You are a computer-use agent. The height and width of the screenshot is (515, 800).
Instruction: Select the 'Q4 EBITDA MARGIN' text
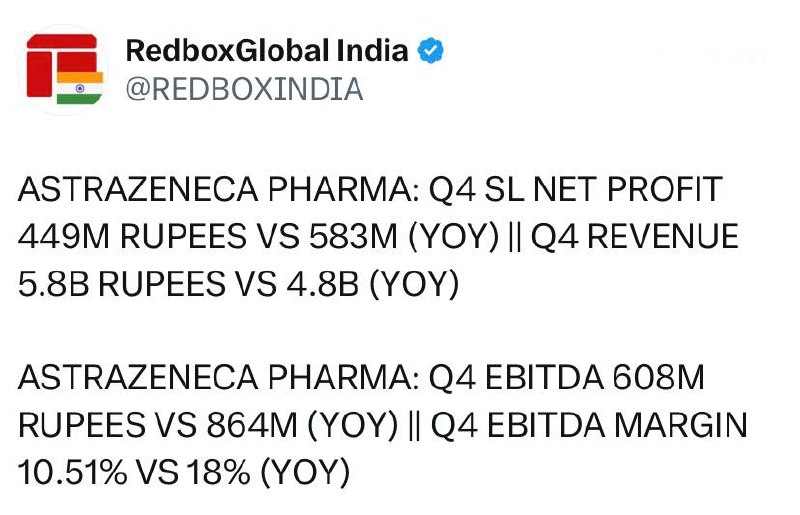click(589, 425)
